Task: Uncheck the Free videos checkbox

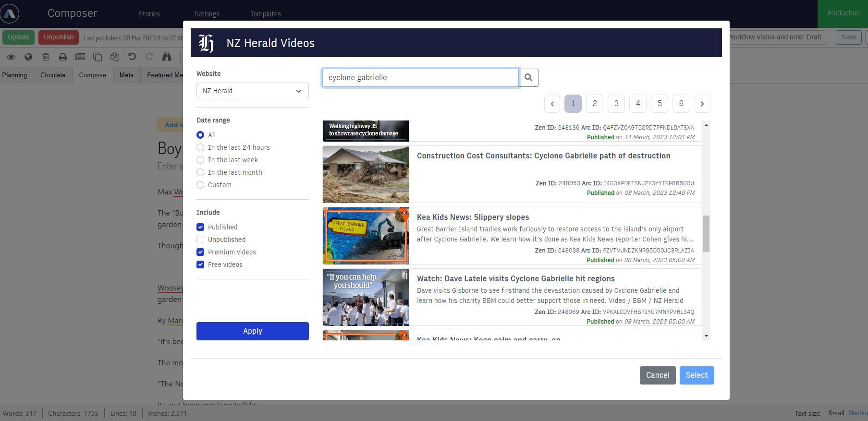Action: (200, 265)
